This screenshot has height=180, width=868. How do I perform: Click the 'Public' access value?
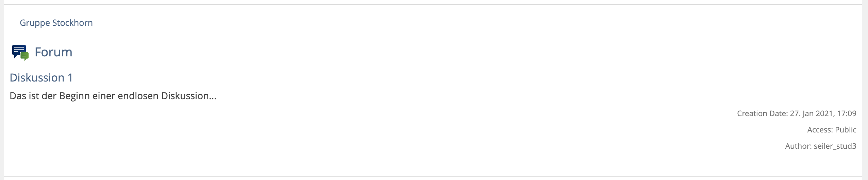pos(846,130)
